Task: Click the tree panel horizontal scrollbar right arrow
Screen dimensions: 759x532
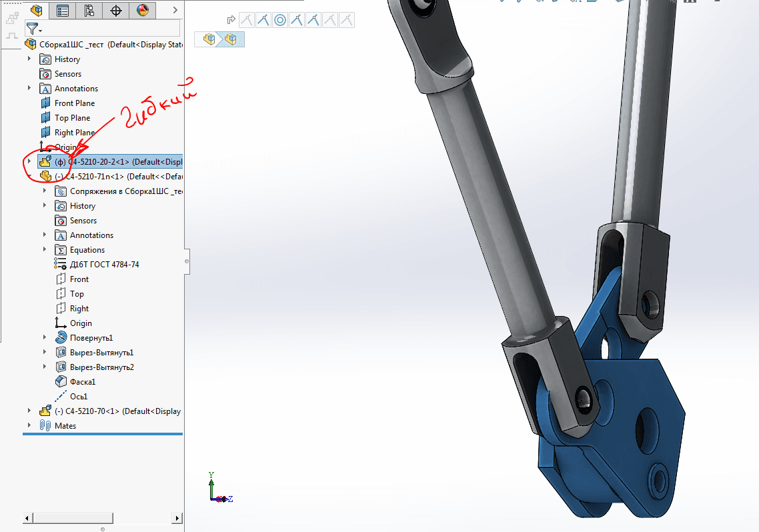Action: point(177,518)
